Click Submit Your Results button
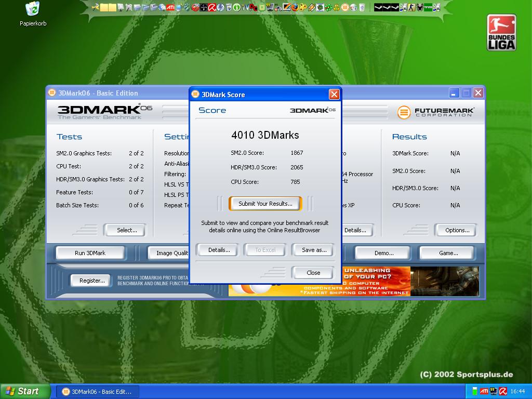This screenshot has width=532, height=399. pos(265,204)
